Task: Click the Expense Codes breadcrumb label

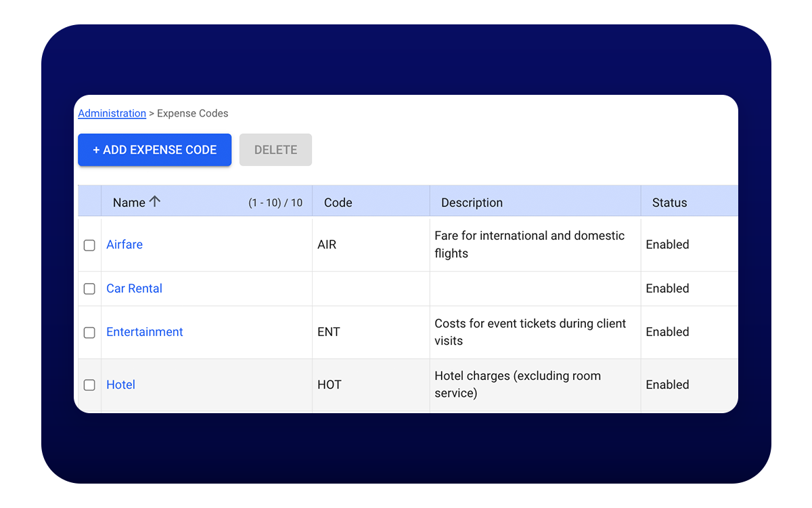Action: 192,113
